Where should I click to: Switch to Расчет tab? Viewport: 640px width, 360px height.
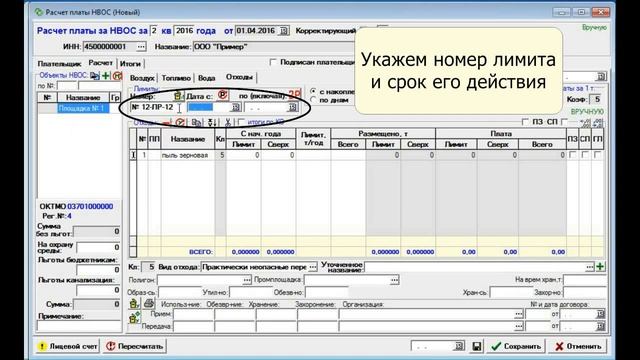coord(100,63)
